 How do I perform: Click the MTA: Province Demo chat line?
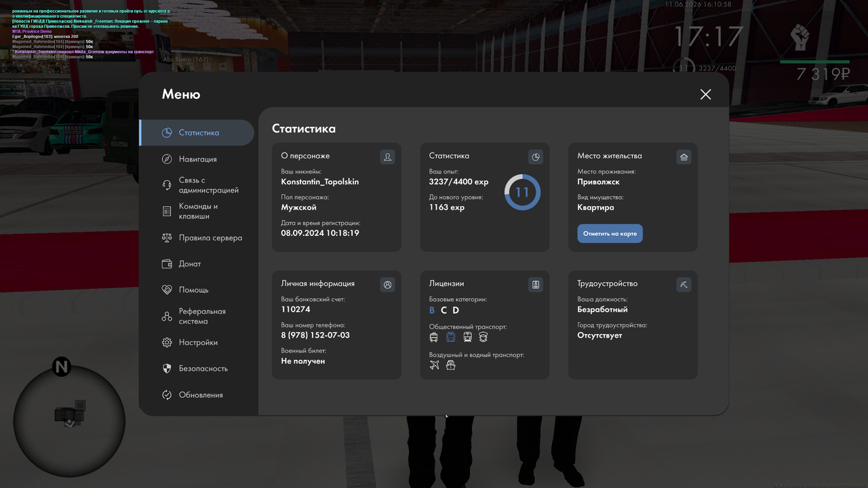click(32, 31)
